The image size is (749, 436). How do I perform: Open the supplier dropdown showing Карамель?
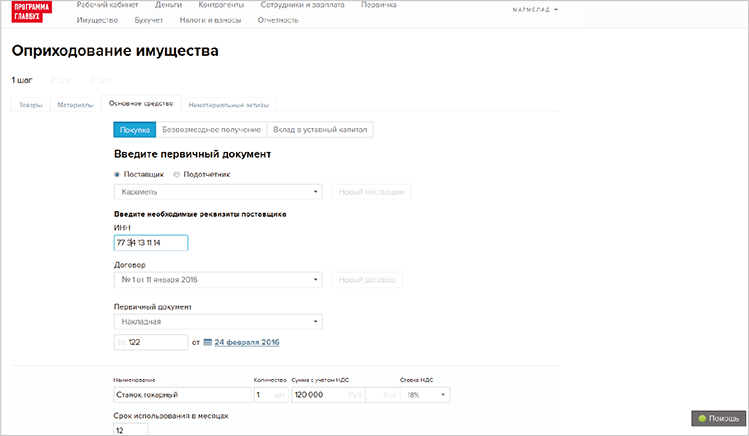(x=217, y=192)
